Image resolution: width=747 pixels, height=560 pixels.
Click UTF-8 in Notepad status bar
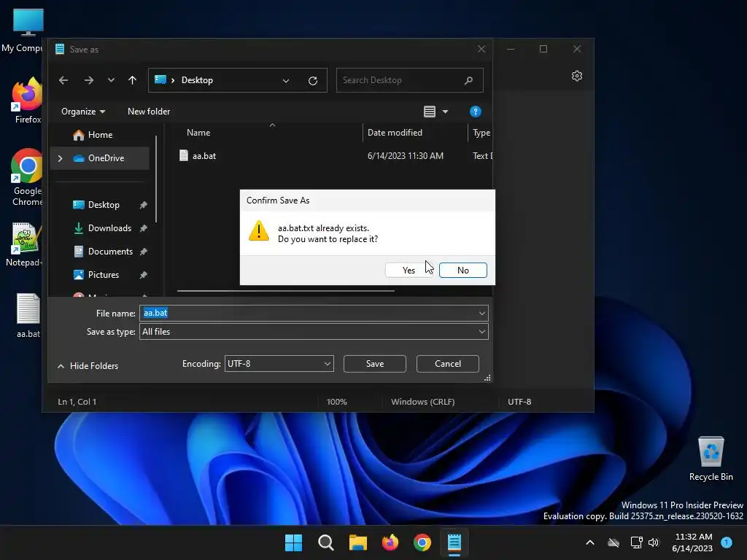coord(519,402)
